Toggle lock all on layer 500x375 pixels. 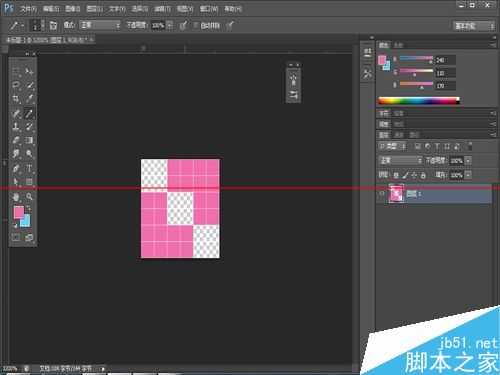(x=423, y=175)
